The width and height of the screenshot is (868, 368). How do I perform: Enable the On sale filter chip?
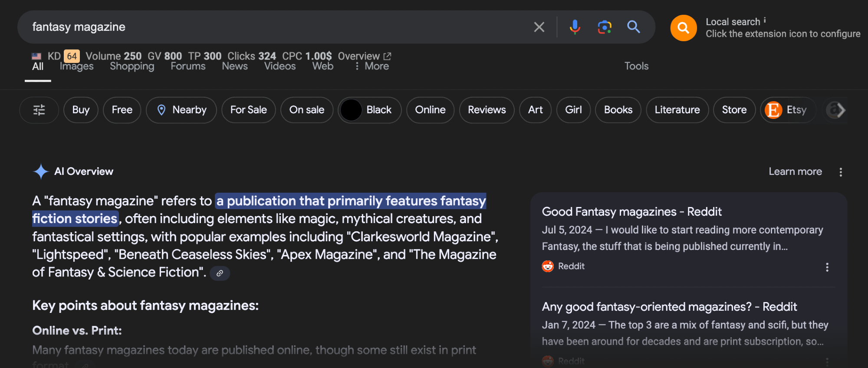(x=306, y=110)
